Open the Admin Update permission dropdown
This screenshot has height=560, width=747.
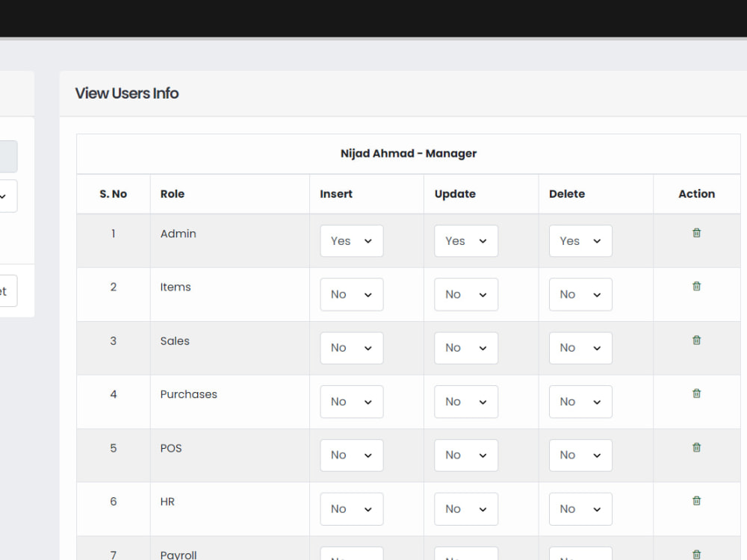tap(466, 241)
